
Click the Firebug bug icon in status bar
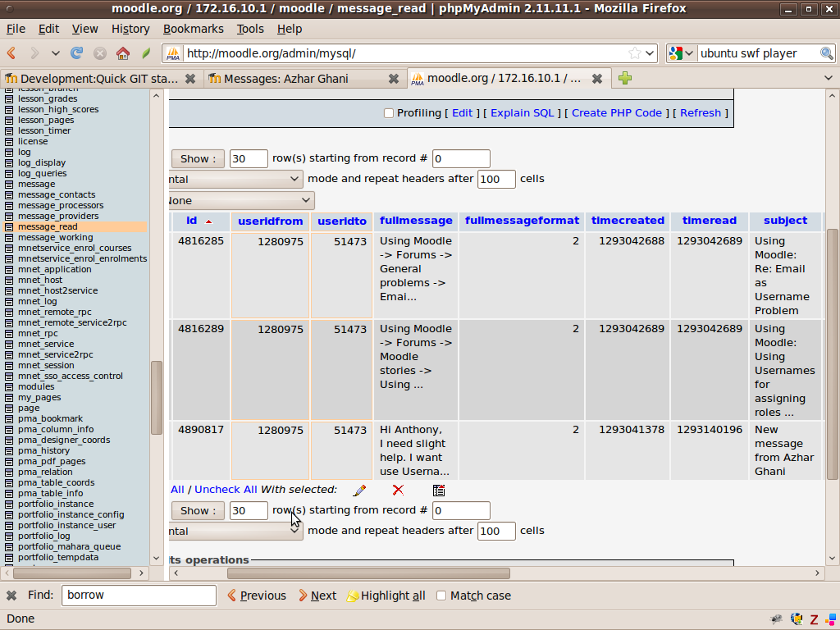coord(776,619)
